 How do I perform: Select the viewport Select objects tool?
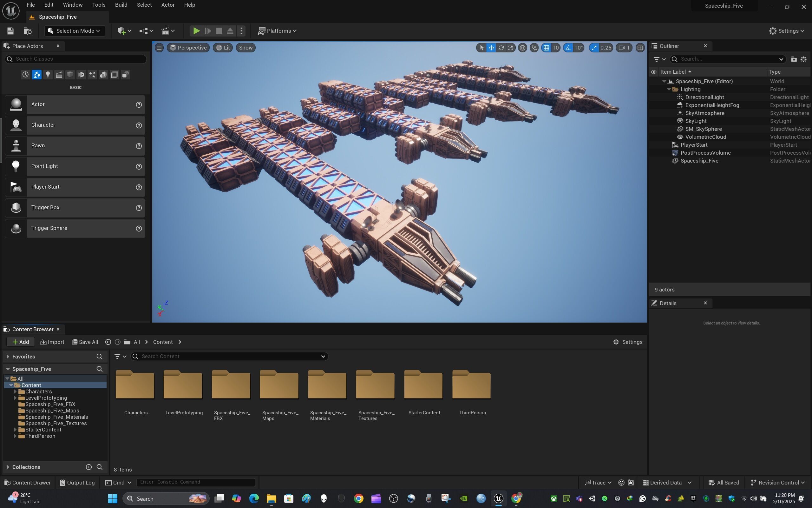coord(481,48)
